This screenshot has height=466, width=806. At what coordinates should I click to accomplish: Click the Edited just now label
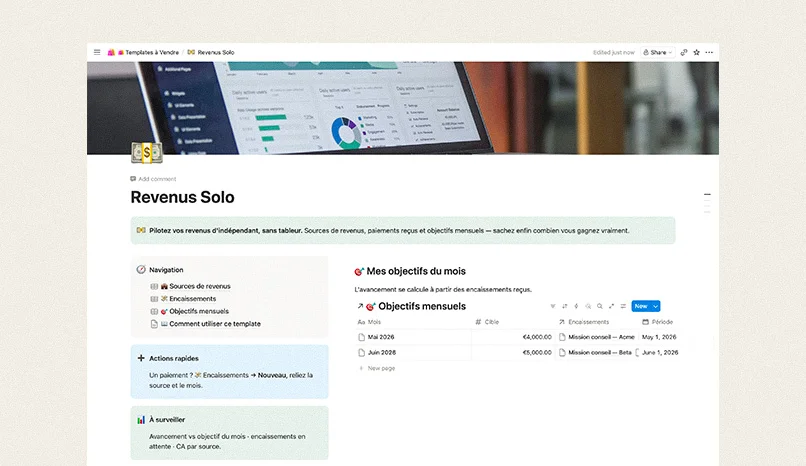(x=614, y=52)
